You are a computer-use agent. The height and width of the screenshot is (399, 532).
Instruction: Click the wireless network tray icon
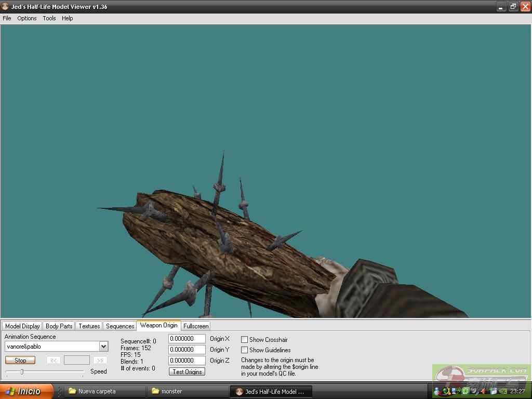point(457,391)
